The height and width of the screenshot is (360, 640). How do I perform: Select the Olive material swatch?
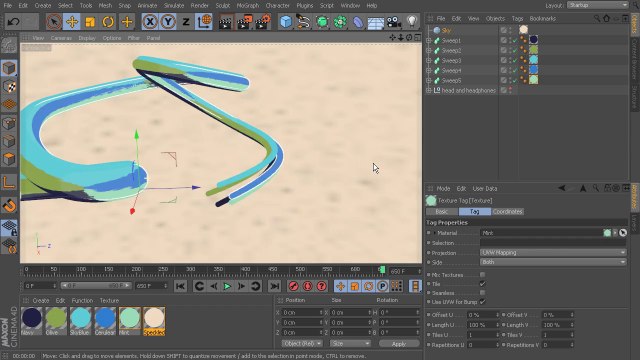[x=56, y=321]
